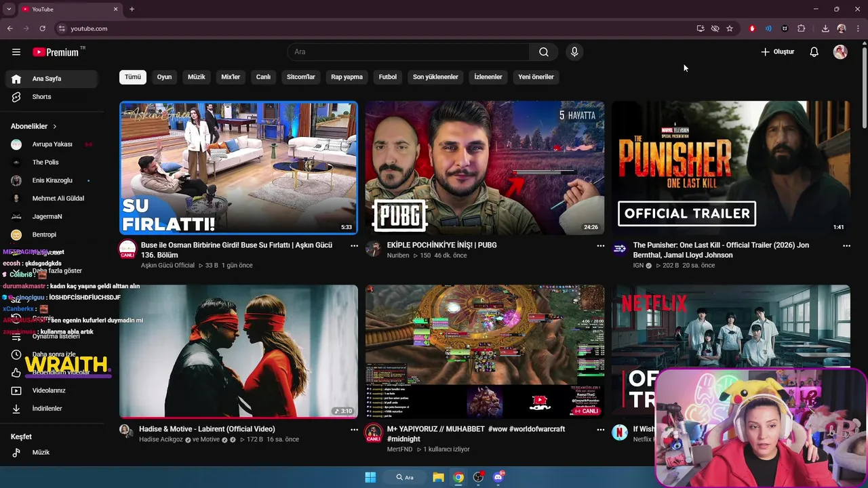
Task: Select the Canlı filter chip
Action: (x=263, y=77)
